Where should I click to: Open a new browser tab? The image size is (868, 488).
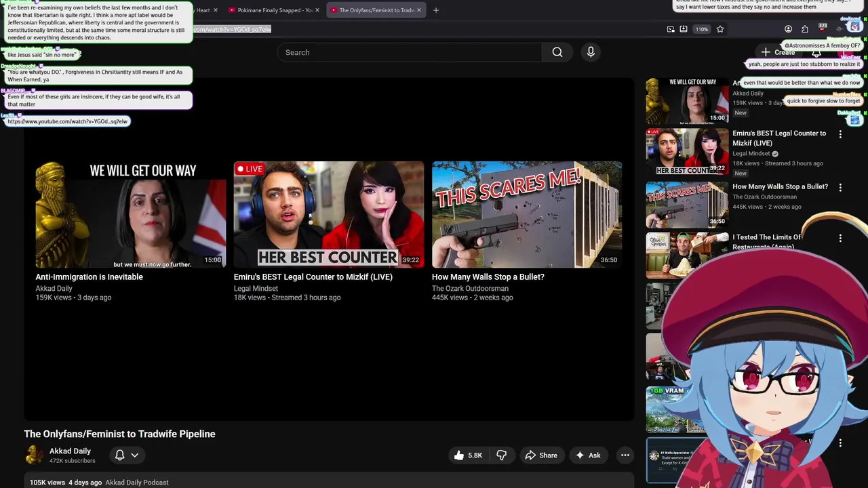point(436,10)
